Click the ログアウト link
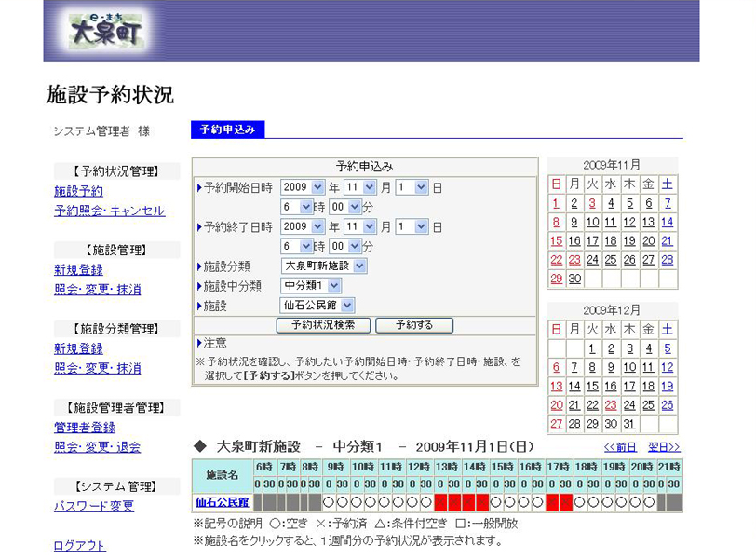 pyautogui.click(x=79, y=546)
